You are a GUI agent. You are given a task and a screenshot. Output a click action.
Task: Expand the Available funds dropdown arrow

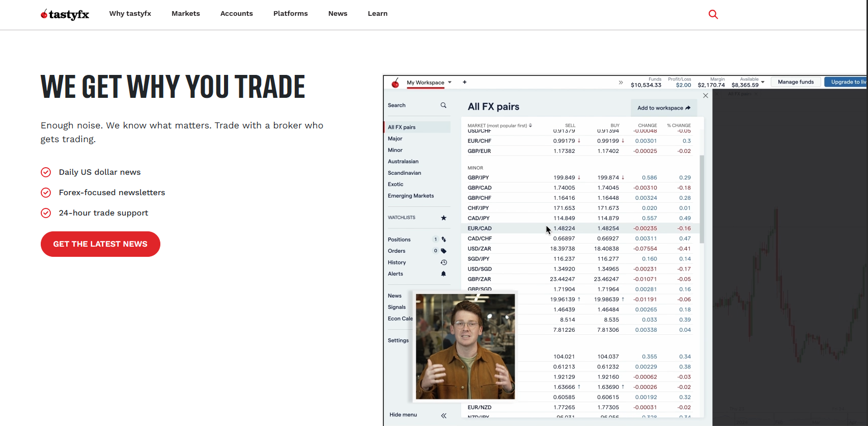click(x=763, y=82)
